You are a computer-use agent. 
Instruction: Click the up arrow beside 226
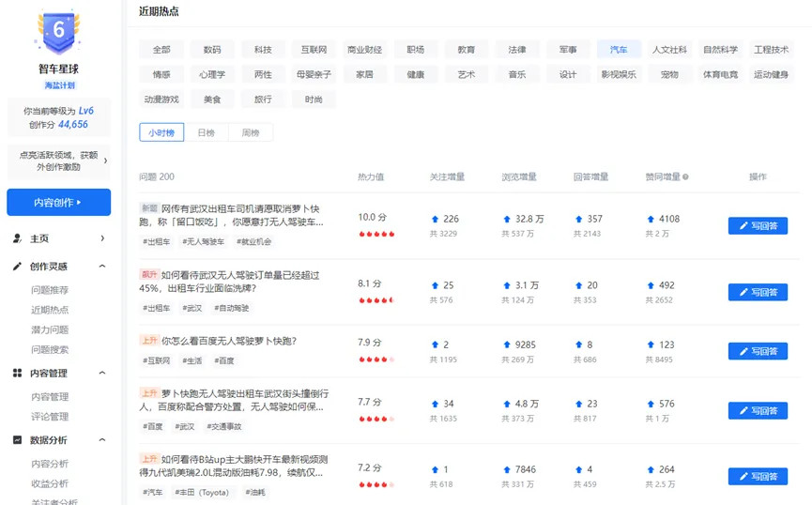pyautogui.click(x=435, y=219)
